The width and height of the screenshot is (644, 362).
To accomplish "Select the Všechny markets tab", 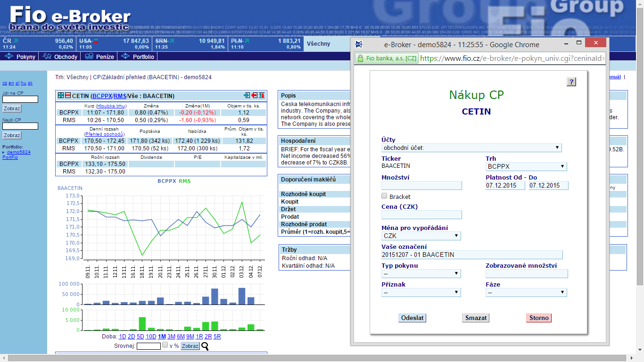I will tap(319, 44).
